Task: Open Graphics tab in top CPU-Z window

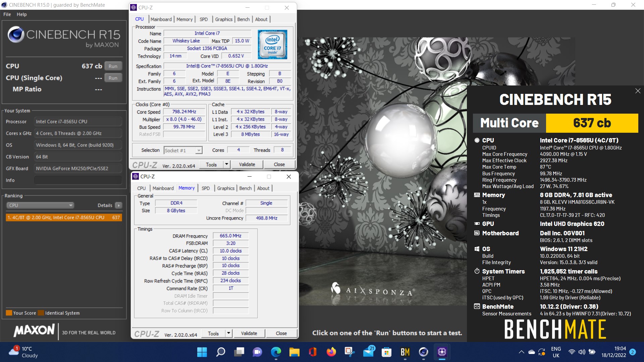Action: pos(224,19)
